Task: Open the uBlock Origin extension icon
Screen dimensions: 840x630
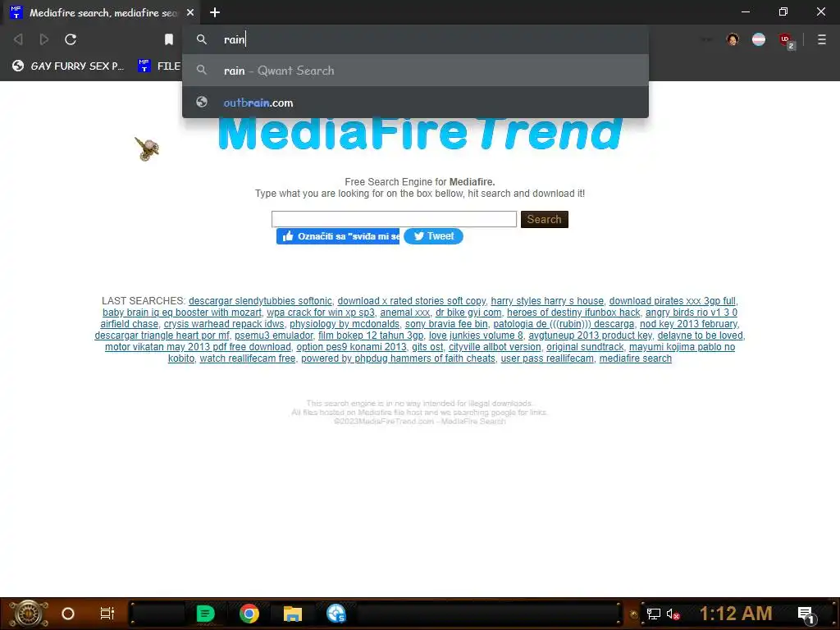Action: pyautogui.click(x=786, y=40)
